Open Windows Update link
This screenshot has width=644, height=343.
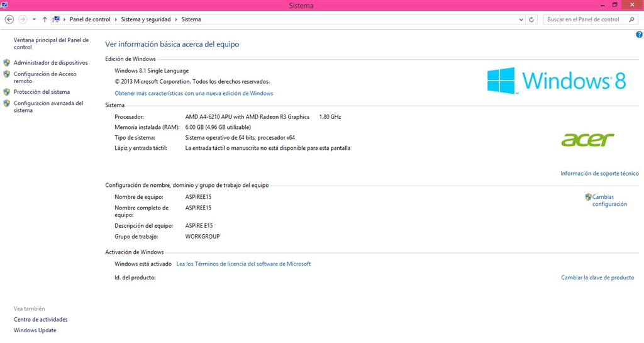tap(35, 330)
